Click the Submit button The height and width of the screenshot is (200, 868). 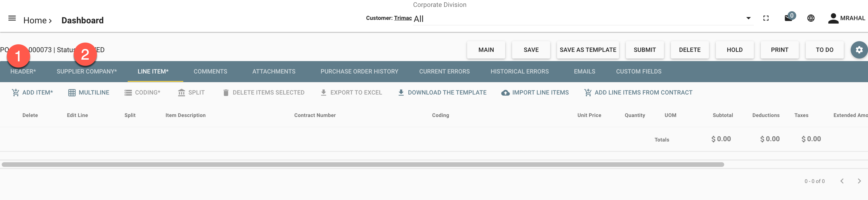(x=645, y=50)
